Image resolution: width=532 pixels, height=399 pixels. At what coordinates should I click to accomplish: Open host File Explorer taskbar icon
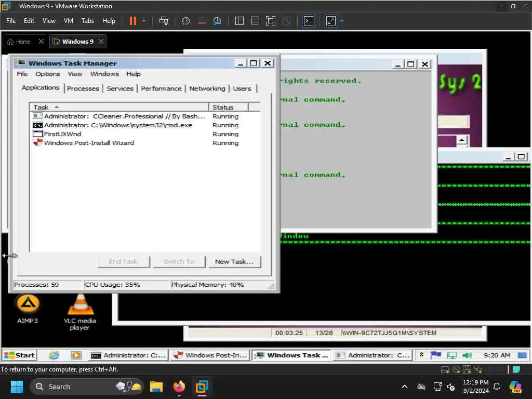point(156,387)
